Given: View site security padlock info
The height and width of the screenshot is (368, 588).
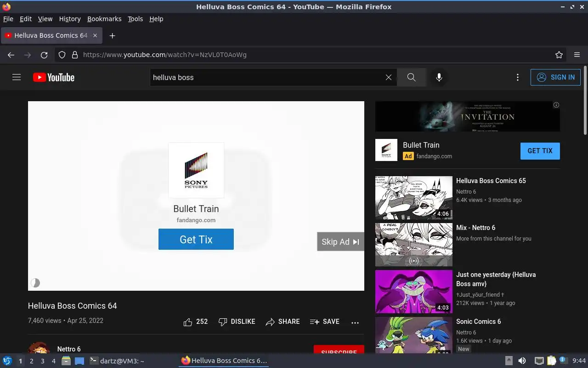Looking at the screenshot, I should (x=75, y=55).
